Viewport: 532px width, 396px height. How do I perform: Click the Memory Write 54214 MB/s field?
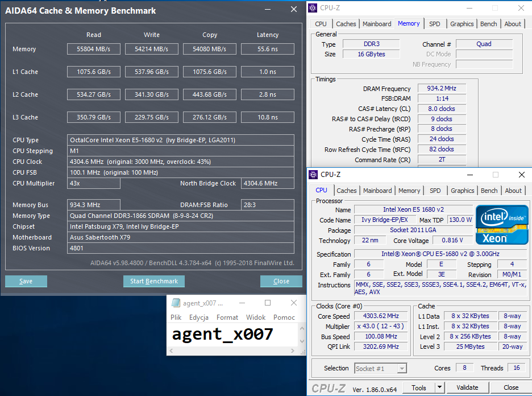152,49
